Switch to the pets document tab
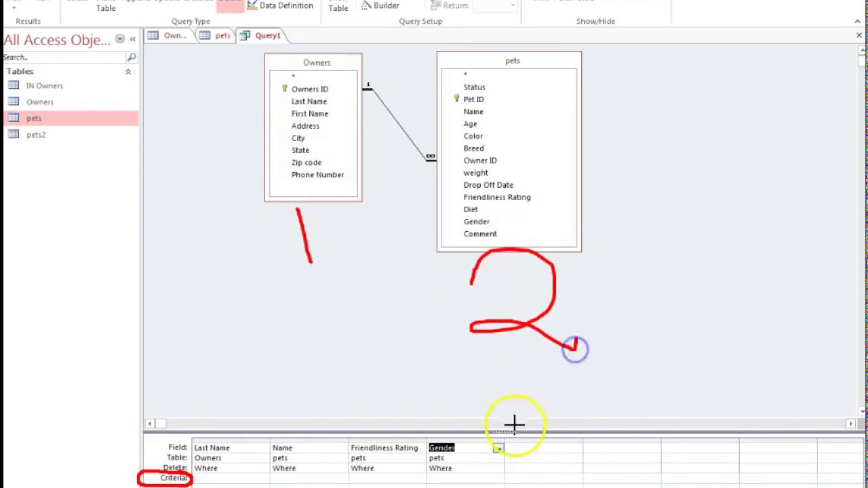 pyautogui.click(x=215, y=35)
